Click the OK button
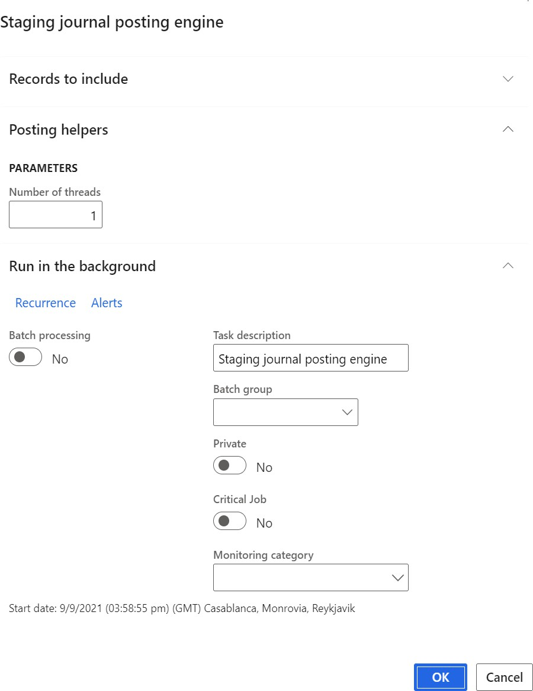 click(440, 677)
